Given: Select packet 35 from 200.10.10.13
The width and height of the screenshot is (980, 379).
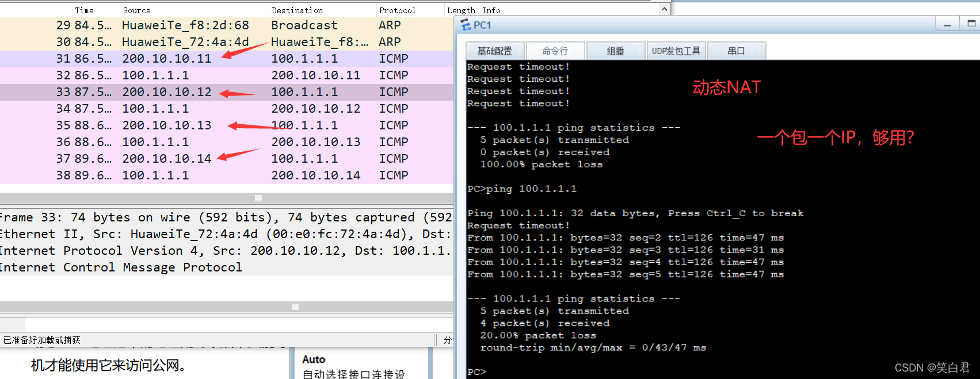Looking at the screenshot, I should point(227,125).
